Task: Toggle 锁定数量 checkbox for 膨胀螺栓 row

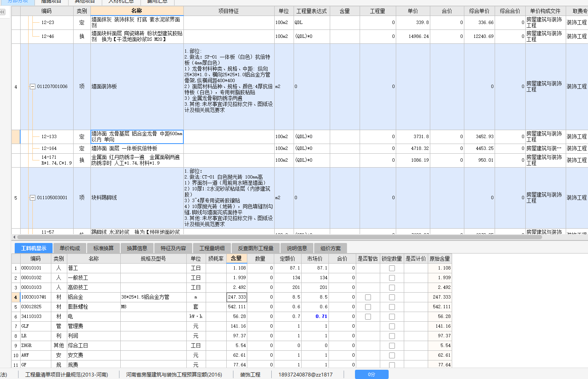Action: point(392,307)
